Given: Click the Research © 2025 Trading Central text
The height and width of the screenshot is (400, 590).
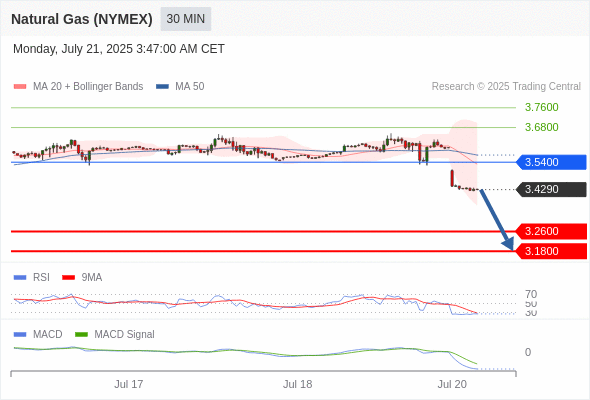Looking at the screenshot, I should coord(506,87).
